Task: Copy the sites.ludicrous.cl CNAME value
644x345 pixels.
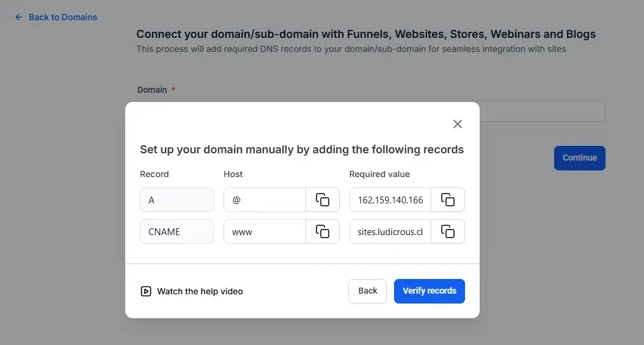Action: 448,231
